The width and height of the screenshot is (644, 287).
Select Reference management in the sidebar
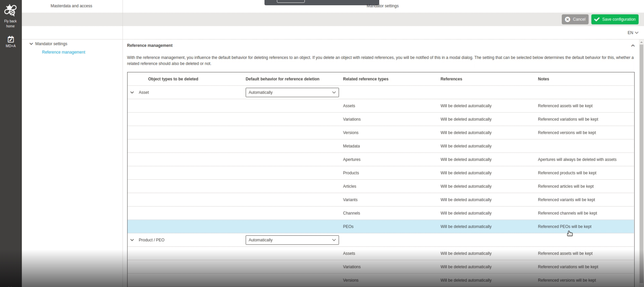pyautogui.click(x=64, y=52)
